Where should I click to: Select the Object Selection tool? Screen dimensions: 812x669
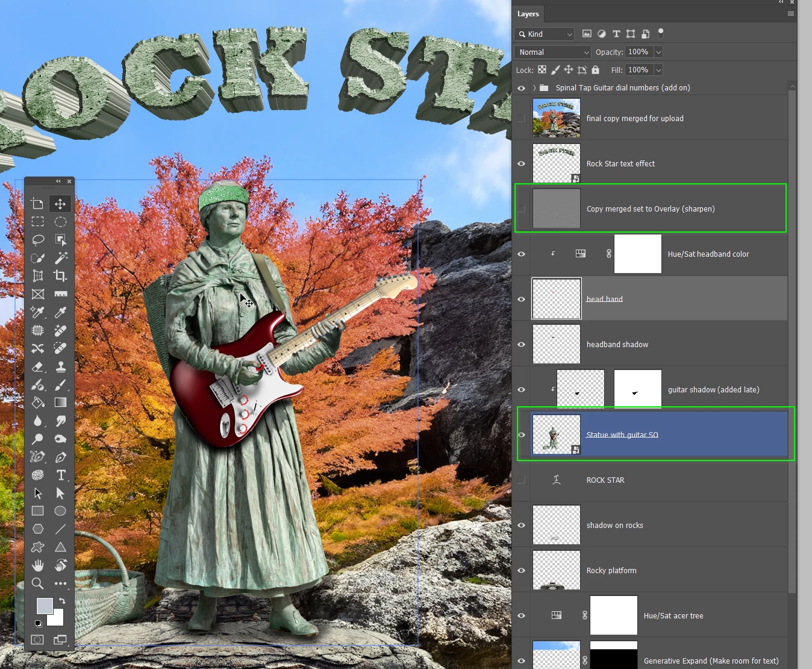coord(60,240)
